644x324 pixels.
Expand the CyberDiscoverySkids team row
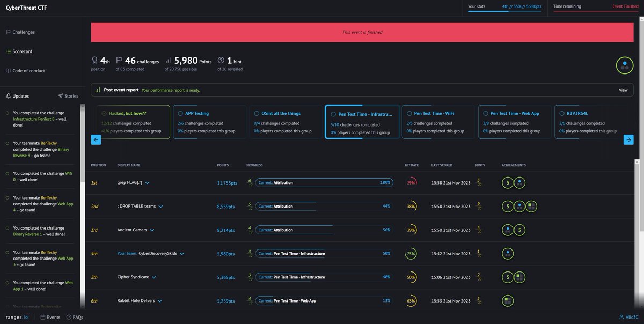[182, 254]
